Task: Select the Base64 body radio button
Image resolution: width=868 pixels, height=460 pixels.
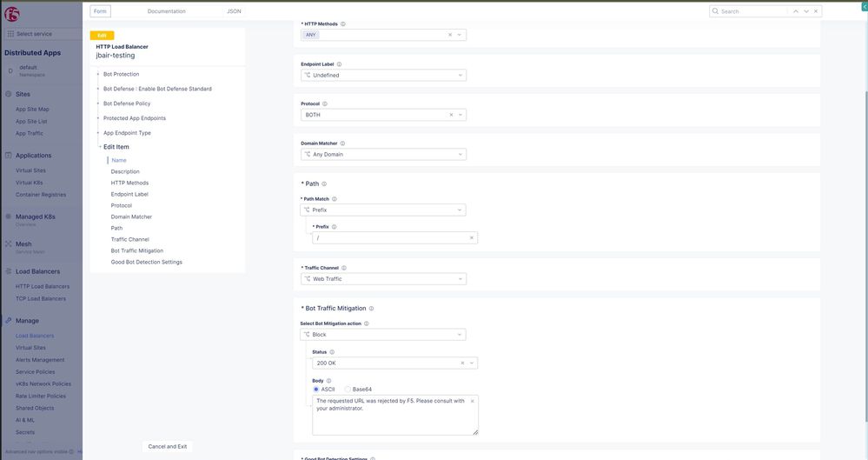Action: point(348,390)
